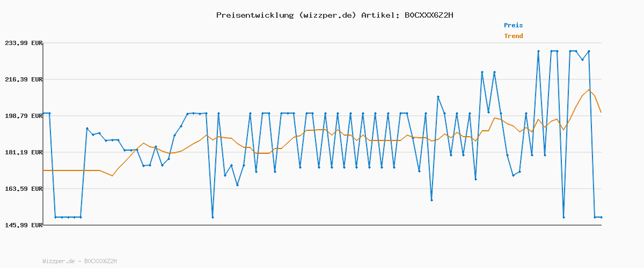644x268 pixels.
Task: Click the highest peak of the Trend line
Action: (589, 90)
